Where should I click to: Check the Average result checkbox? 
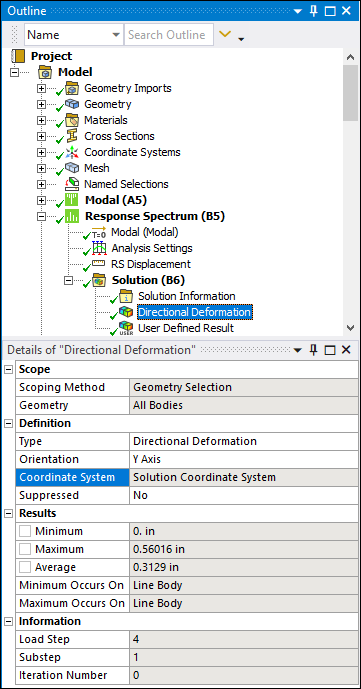25,567
